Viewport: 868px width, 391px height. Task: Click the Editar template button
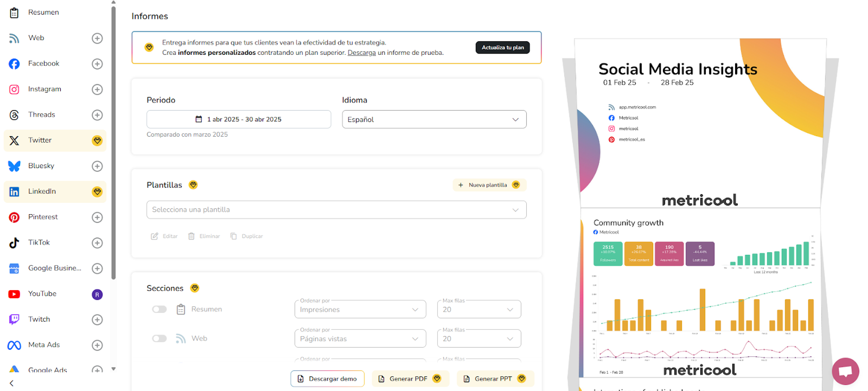[x=164, y=236]
